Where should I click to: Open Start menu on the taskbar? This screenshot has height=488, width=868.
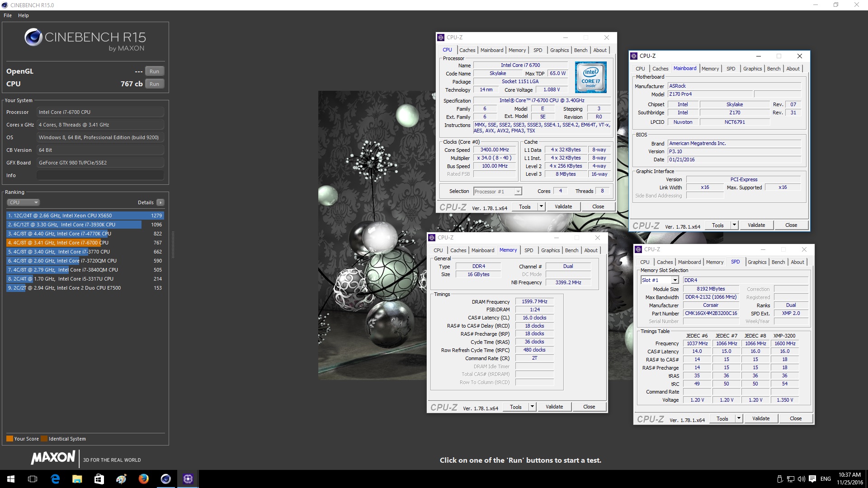pyautogui.click(x=11, y=479)
